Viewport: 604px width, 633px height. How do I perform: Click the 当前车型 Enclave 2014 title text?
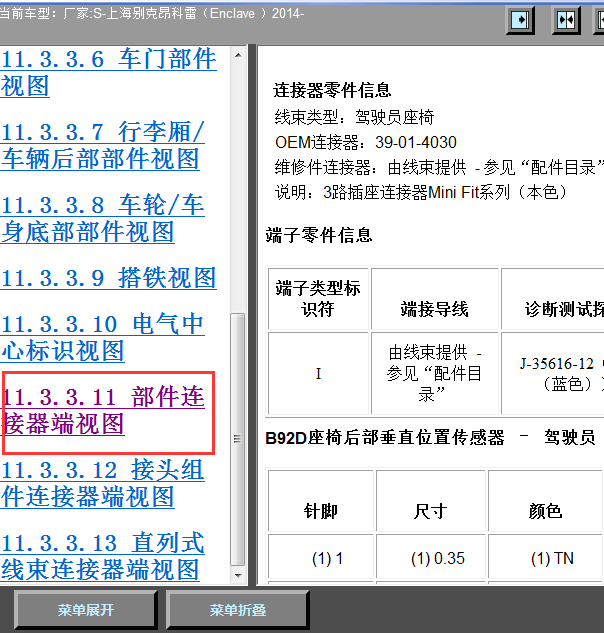coord(152,13)
